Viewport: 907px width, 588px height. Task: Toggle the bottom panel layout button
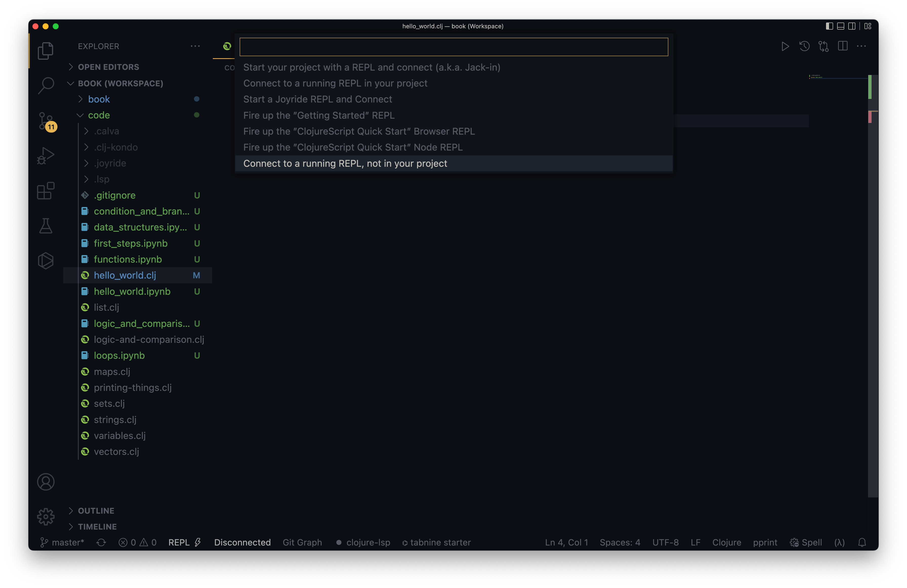pyautogui.click(x=840, y=26)
